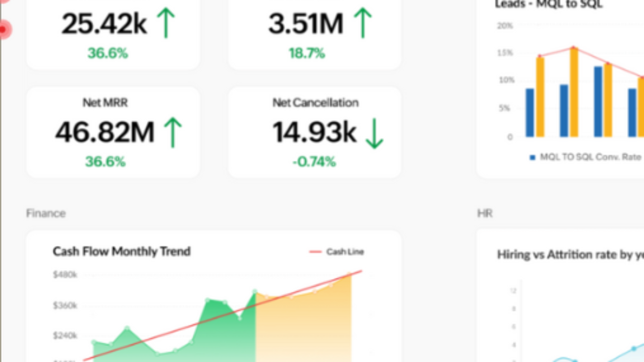Image resolution: width=644 pixels, height=362 pixels.
Task: Click the up arrow next to 46.82M
Action: click(172, 132)
